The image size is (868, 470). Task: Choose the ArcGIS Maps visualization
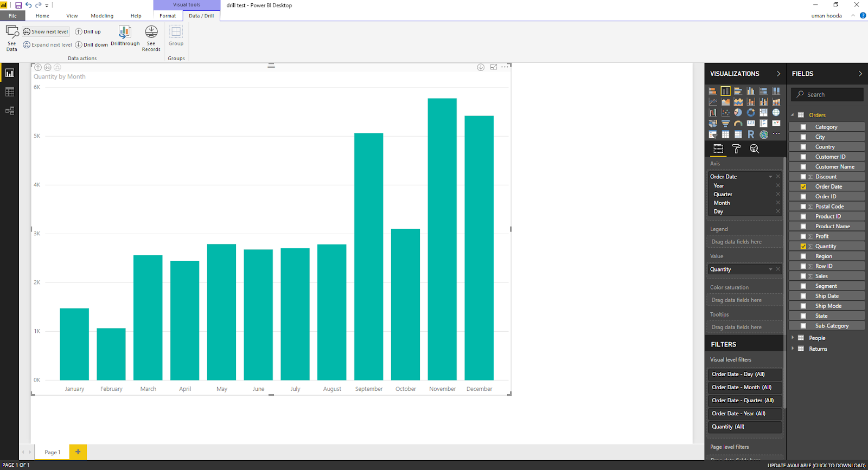pyautogui.click(x=764, y=134)
